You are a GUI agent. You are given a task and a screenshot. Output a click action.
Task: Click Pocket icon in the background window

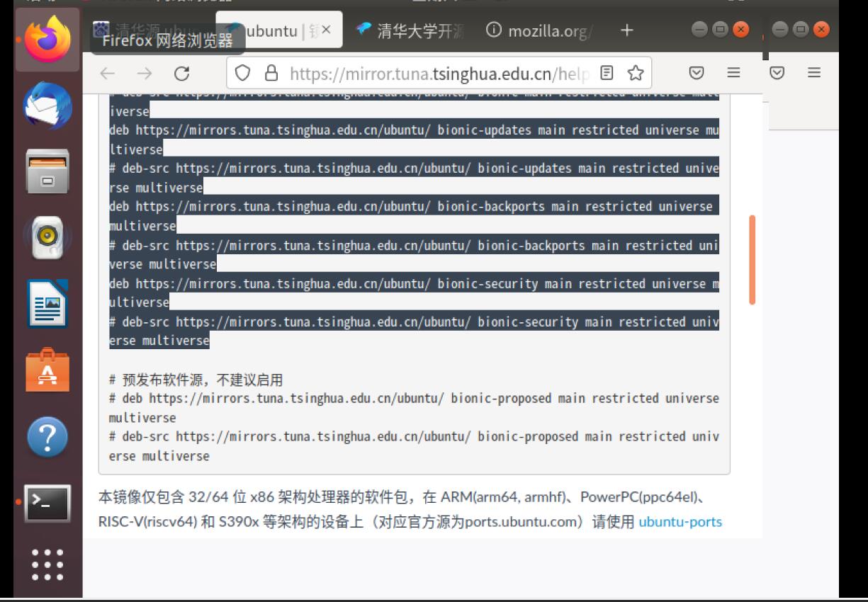(x=777, y=73)
